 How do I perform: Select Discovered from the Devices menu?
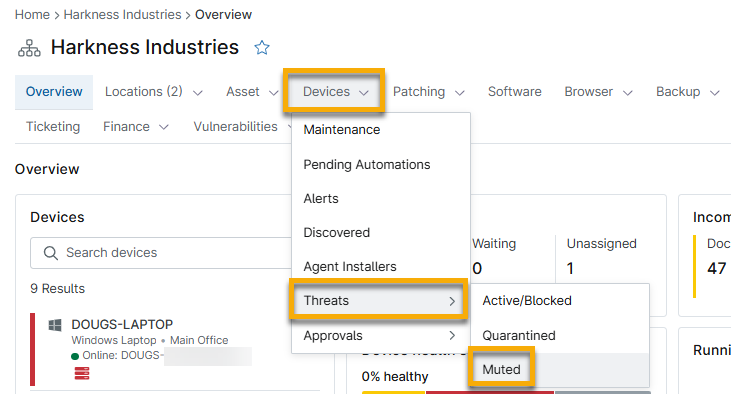(x=380, y=233)
